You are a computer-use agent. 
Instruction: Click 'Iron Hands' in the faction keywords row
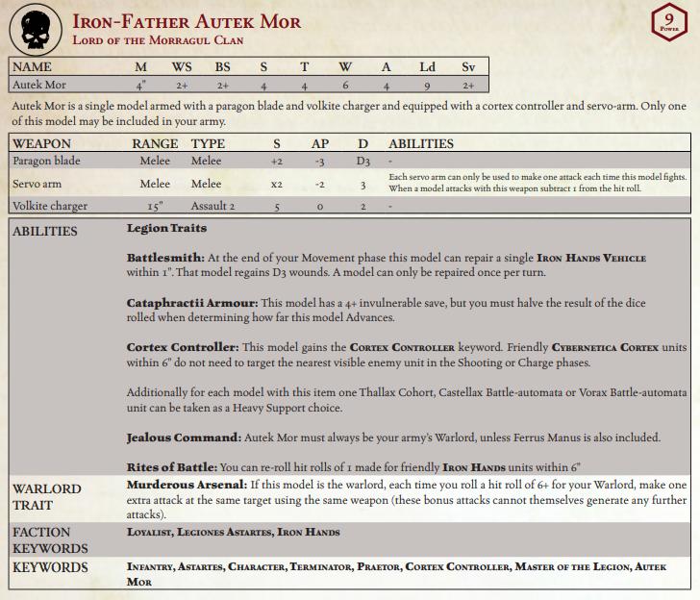coord(308,532)
